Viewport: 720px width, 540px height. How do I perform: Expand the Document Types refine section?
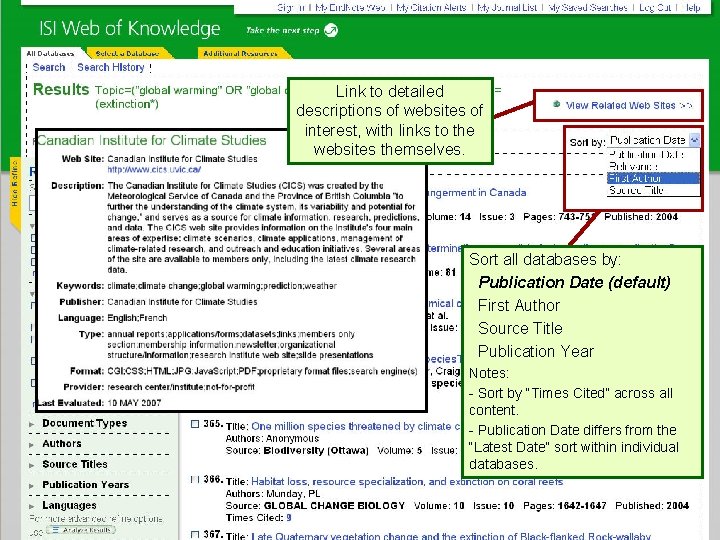84,423
